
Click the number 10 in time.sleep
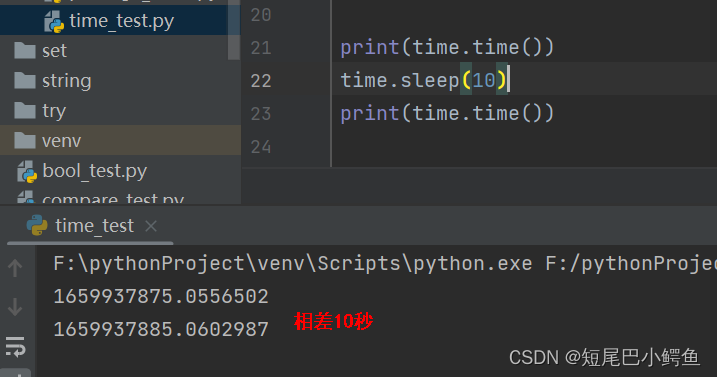(484, 81)
